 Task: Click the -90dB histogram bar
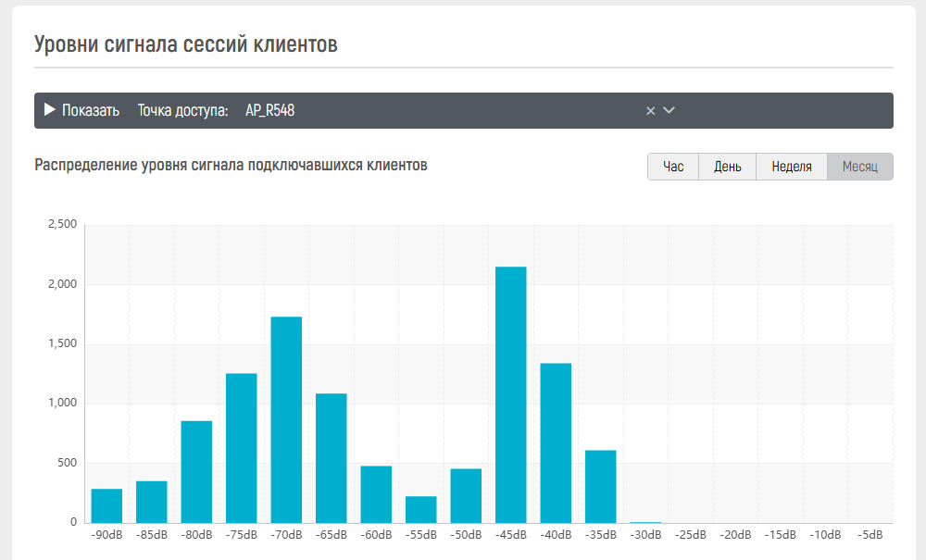(x=106, y=505)
